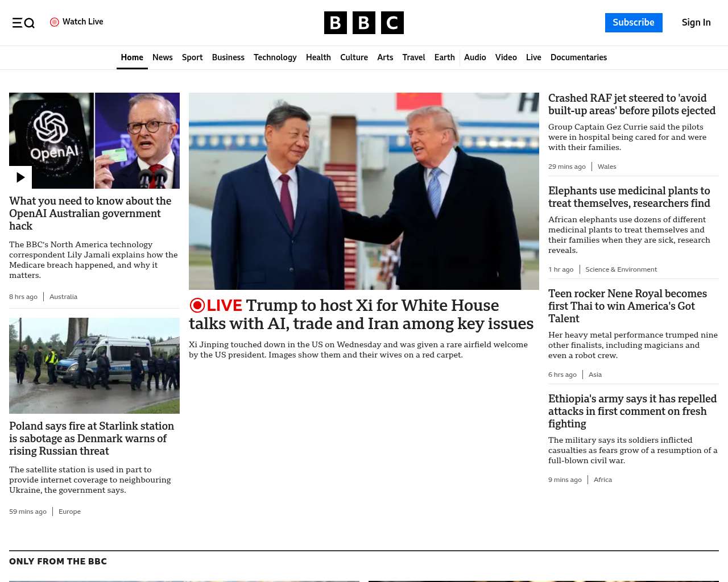Viewport: 728px width, 582px height.
Task: Click the BBC logo
Action: [x=364, y=23]
